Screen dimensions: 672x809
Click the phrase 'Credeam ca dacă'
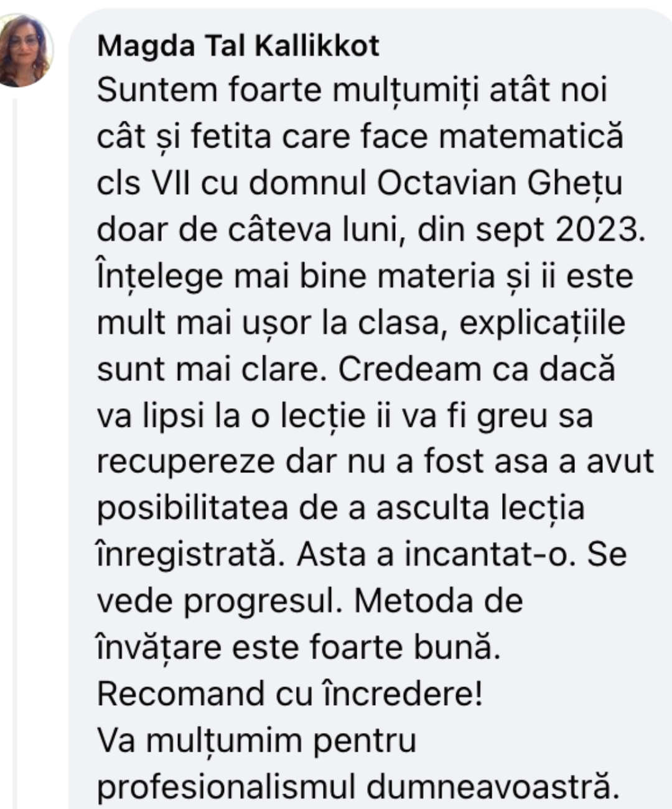click(477, 370)
